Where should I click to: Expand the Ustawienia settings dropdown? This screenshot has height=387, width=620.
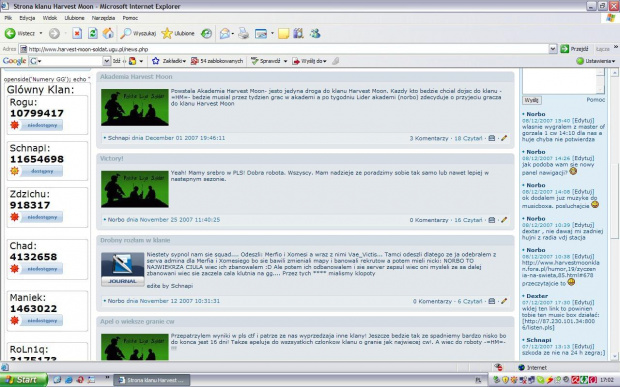[596, 61]
